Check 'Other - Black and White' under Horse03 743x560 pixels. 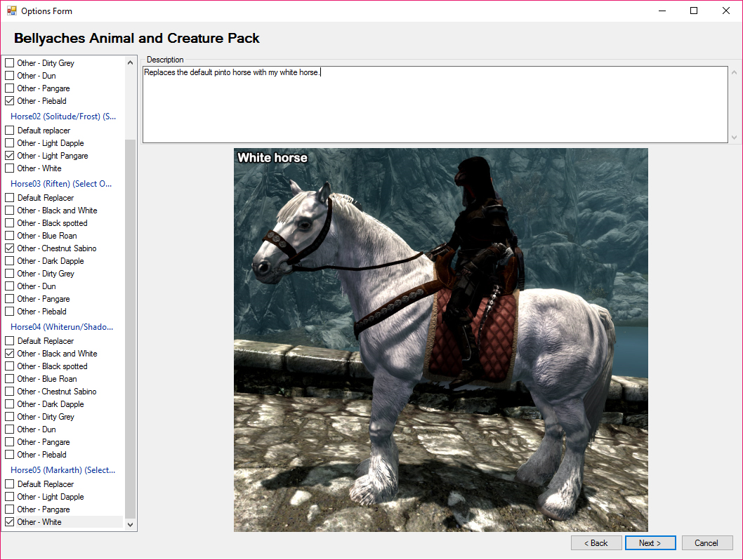(x=9, y=211)
